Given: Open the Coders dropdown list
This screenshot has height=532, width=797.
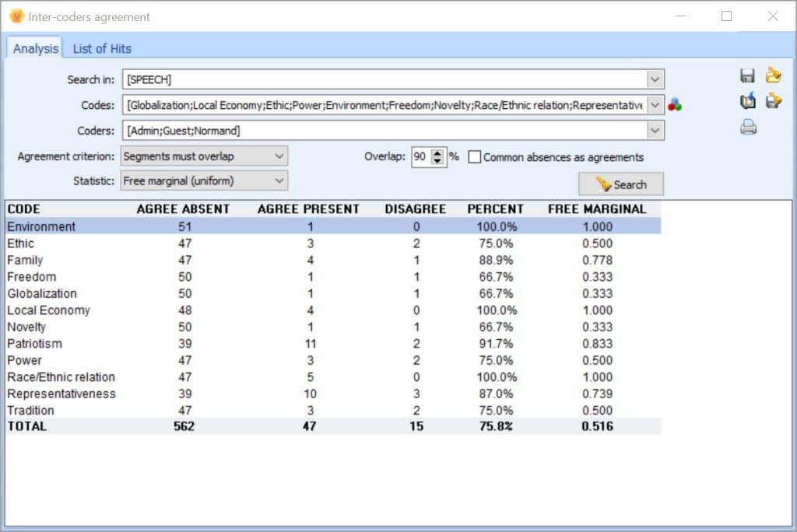Looking at the screenshot, I should click(x=655, y=130).
